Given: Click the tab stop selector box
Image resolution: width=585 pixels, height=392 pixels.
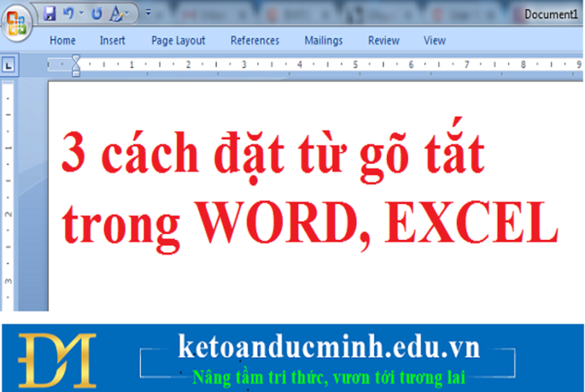Looking at the screenshot, I should (x=9, y=65).
